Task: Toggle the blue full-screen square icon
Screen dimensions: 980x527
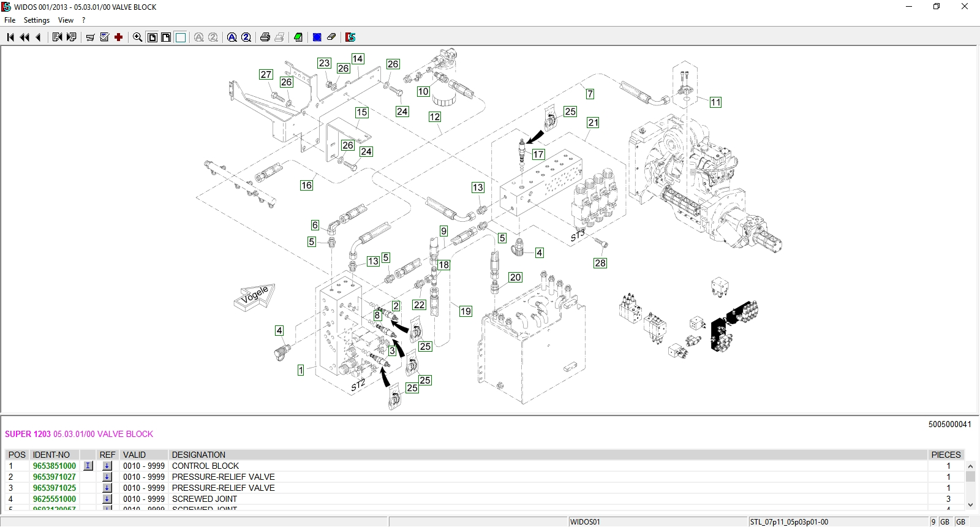Action: click(317, 37)
